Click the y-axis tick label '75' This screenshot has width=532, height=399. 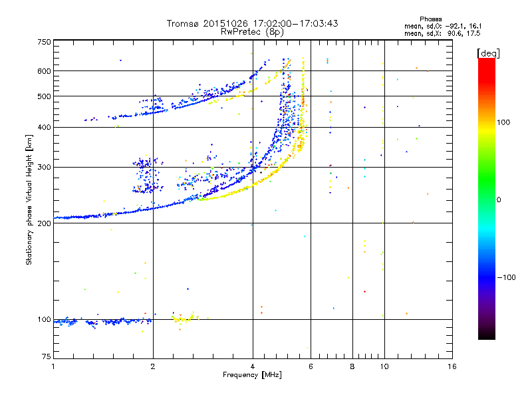pyautogui.click(x=47, y=356)
